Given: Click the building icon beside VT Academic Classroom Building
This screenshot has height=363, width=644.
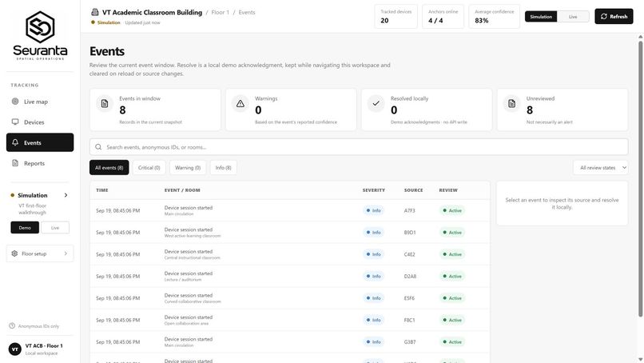Looking at the screenshot, I should (x=95, y=12).
